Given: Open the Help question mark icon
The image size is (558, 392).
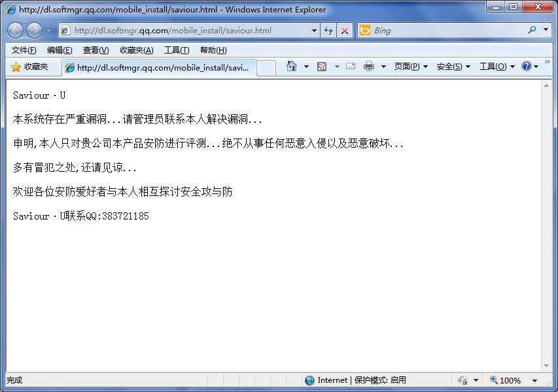Looking at the screenshot, I should [526, 67].
